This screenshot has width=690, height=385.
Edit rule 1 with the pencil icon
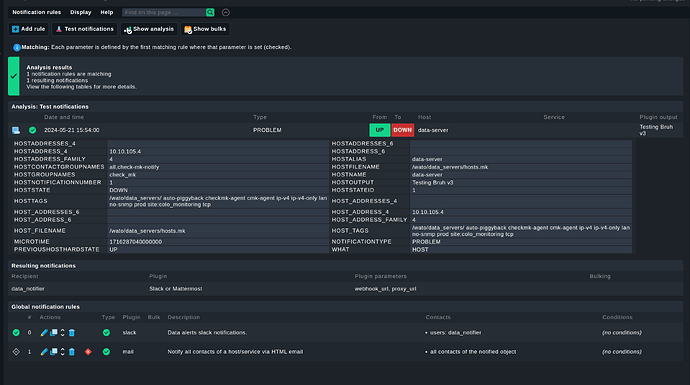pyautogui.click(x=44, y=352)
